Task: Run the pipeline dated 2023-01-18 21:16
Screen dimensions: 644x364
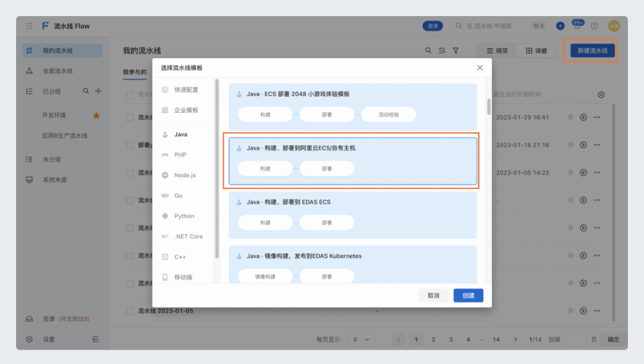Action: point(583,145)
